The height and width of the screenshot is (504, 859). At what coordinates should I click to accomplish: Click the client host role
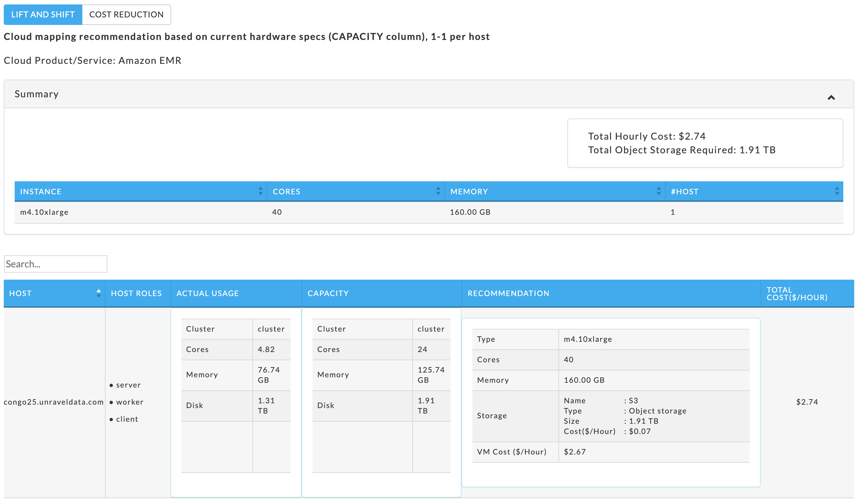(x=127, y=419)
